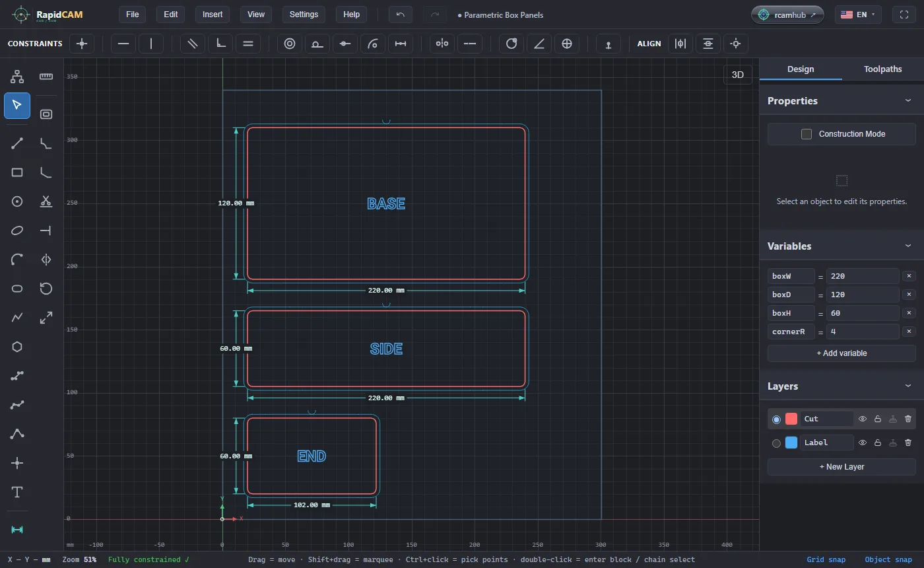
Task: Select the Cut layer radio button
Action: coord(776,419)
